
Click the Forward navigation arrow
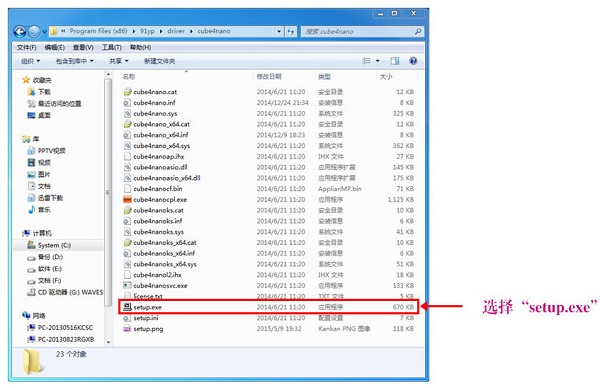pos(34,32)
